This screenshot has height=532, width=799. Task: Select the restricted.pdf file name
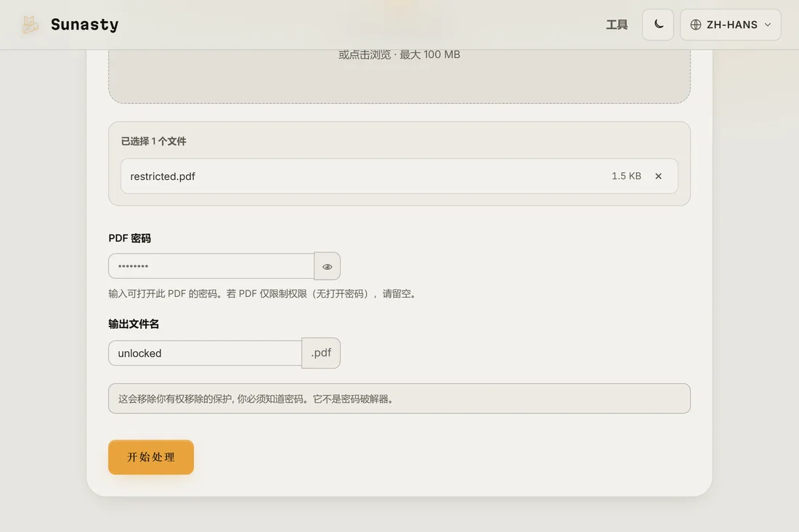[163, 176]
